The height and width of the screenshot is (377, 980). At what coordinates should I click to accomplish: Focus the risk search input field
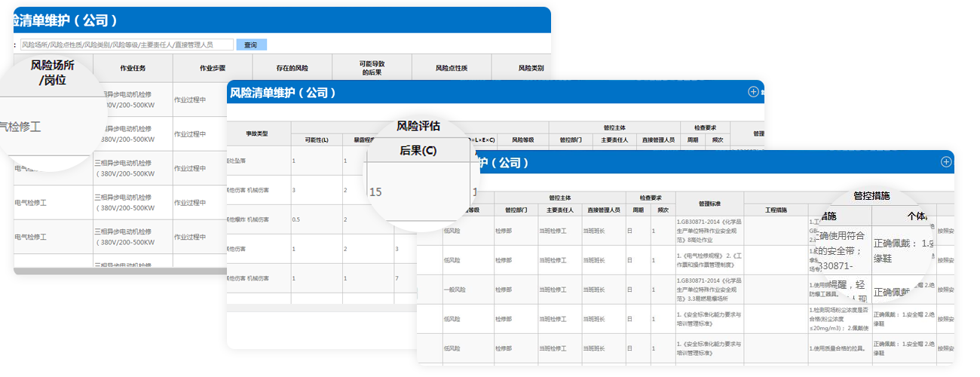pyautogui.click(x=127, y=45)
